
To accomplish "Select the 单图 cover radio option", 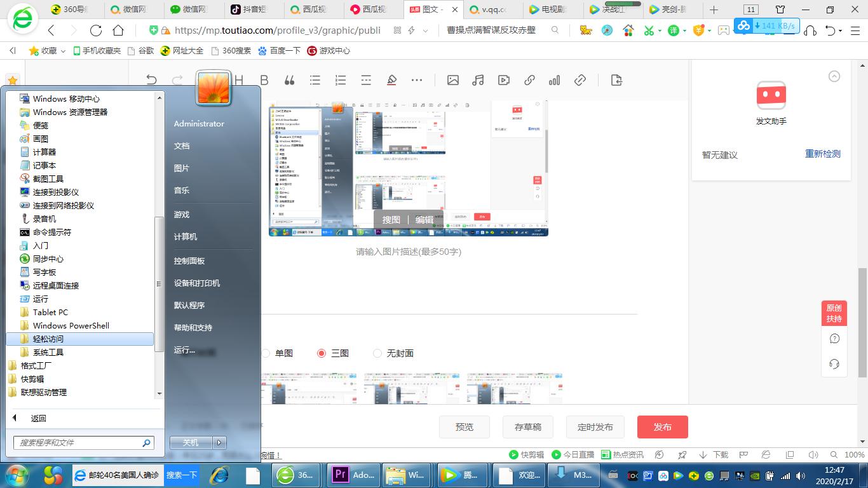I will coord(266,353).
